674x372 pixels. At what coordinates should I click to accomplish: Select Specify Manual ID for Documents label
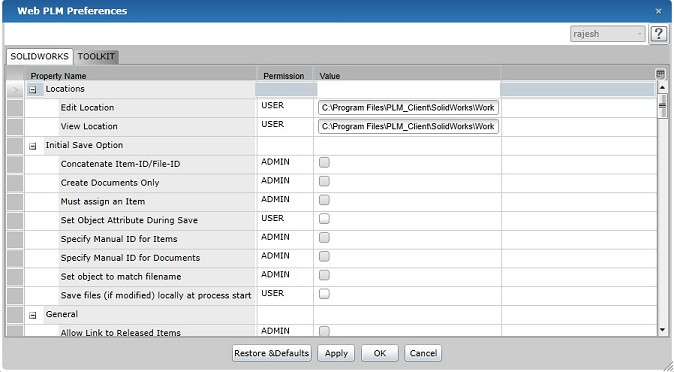(x=130, y=258)
